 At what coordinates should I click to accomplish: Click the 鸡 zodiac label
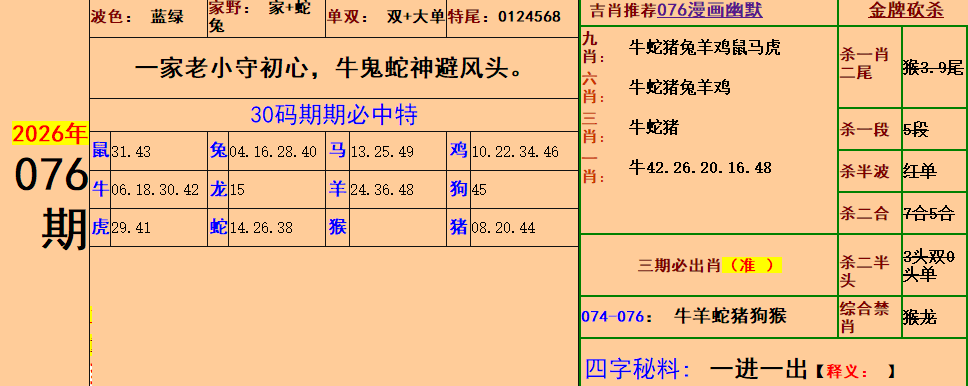click(458, 150)
